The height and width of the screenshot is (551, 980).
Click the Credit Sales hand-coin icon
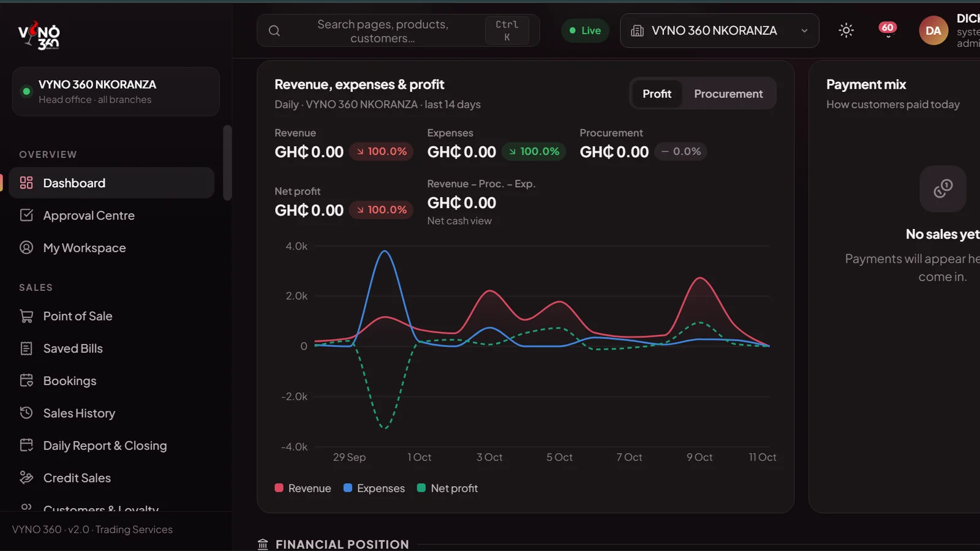tap(26, 478)
